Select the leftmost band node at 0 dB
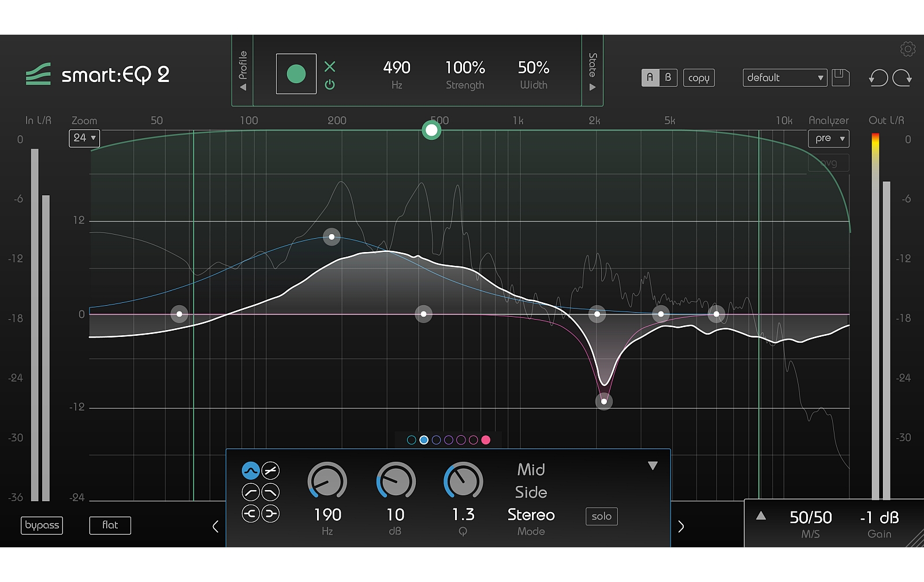The height and width of the screenshot is (582, 924). tap(180, 314)
